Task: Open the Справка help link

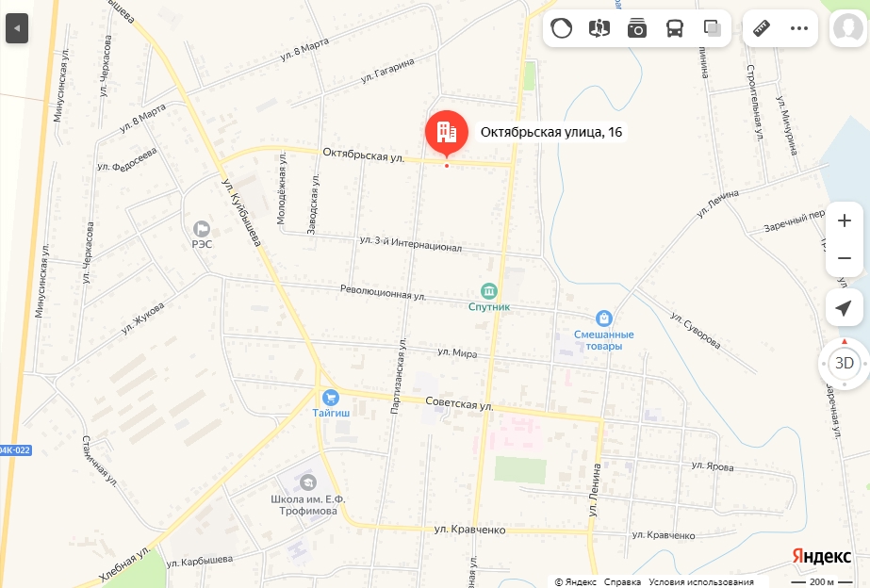Action: pyautogui.click(x=622, y=582)
